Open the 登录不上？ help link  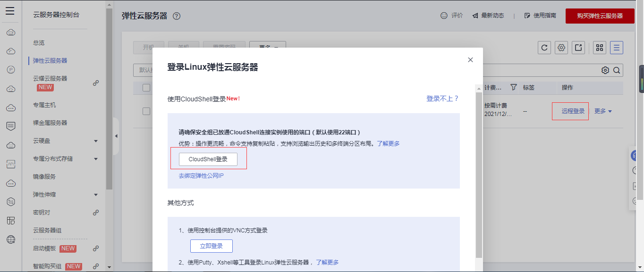pyautogui.click(x=443, y=99)
